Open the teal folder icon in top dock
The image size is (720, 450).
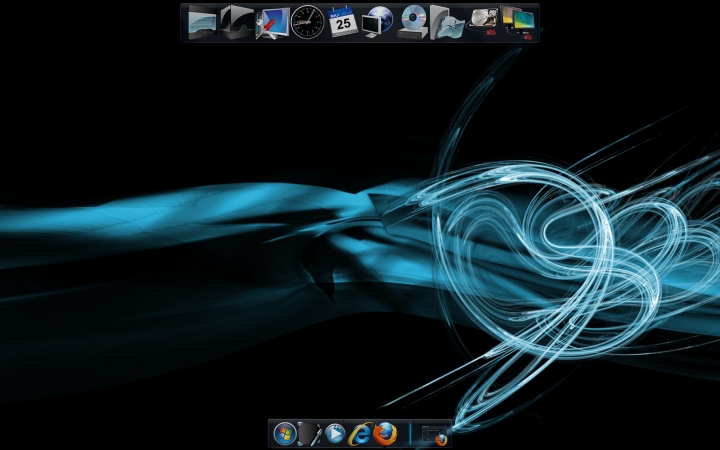[202, 21]
